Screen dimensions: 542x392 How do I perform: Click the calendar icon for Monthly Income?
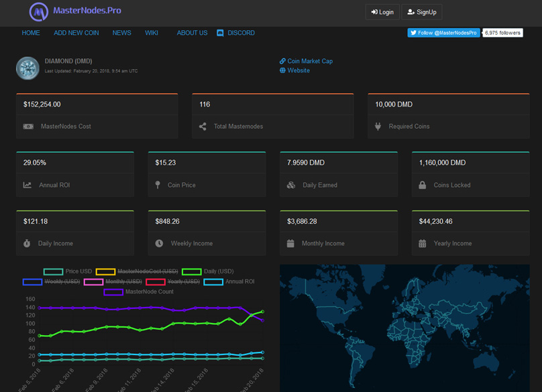point(290,243)
